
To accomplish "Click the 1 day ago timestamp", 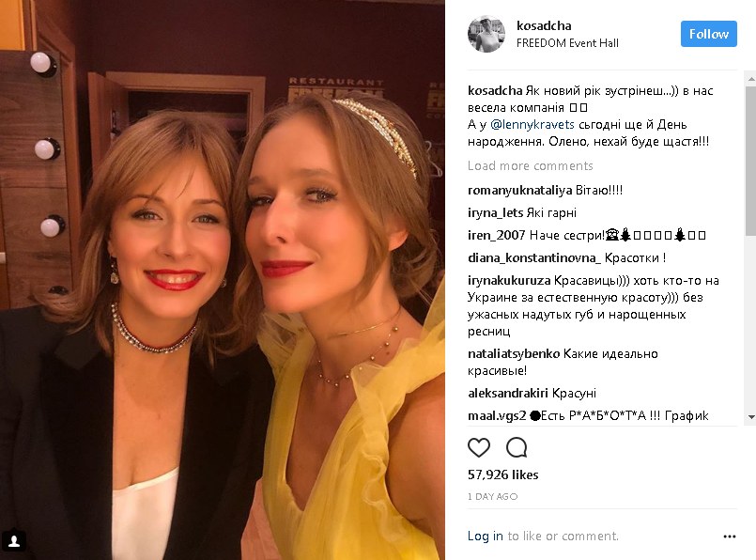I will (492, 496).
